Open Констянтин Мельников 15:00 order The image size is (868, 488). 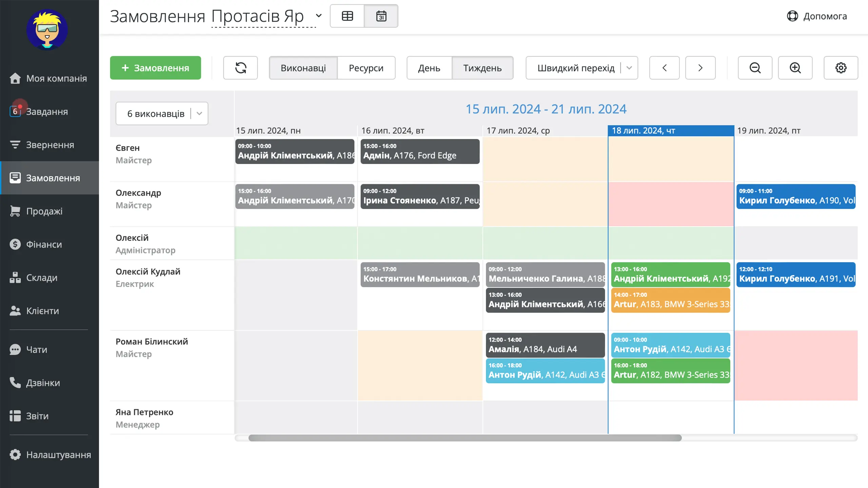pos(420,274)
